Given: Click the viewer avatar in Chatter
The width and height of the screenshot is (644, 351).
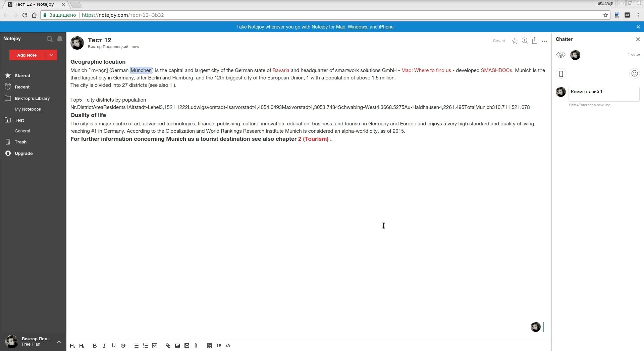Looking at the screenshot, I should point(575,55).
